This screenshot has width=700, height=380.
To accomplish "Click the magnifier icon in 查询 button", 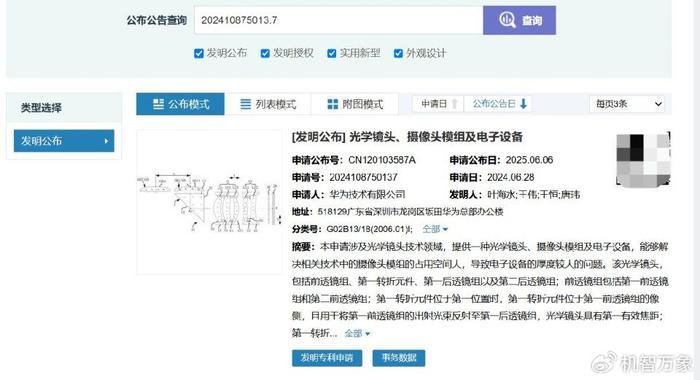I will pyautogui.click(x=508, y=20).
